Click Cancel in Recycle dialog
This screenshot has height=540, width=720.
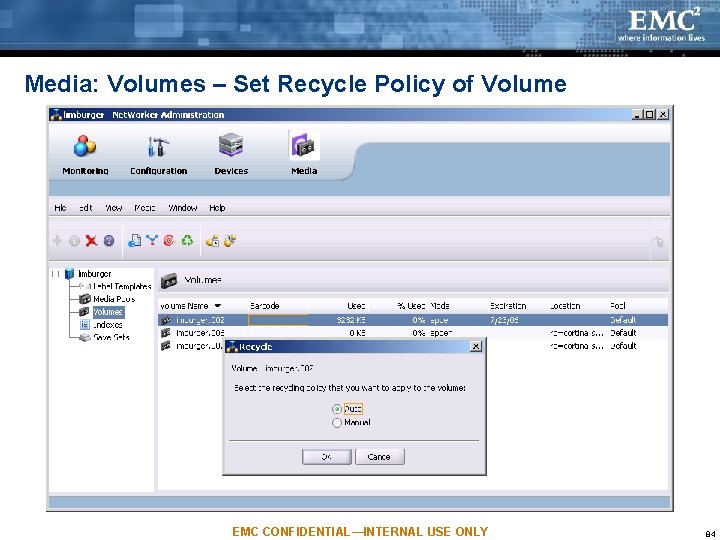click(380, 457)
